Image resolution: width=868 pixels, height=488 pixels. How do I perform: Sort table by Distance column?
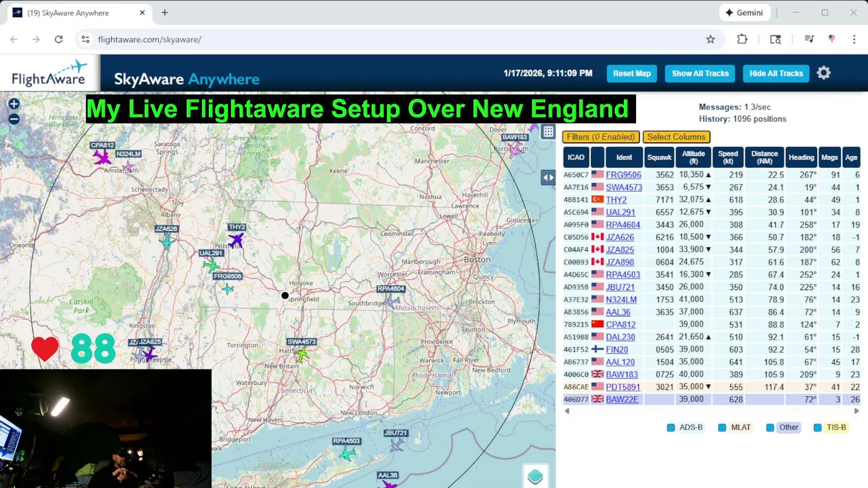pos(764,157)
